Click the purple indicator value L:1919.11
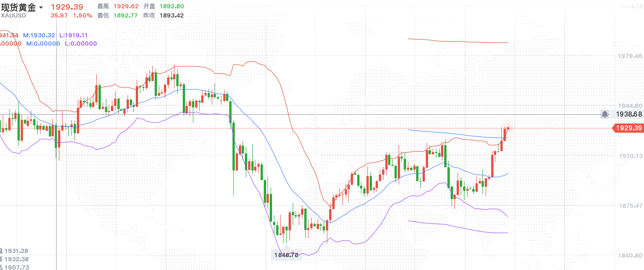 [73, 35]
